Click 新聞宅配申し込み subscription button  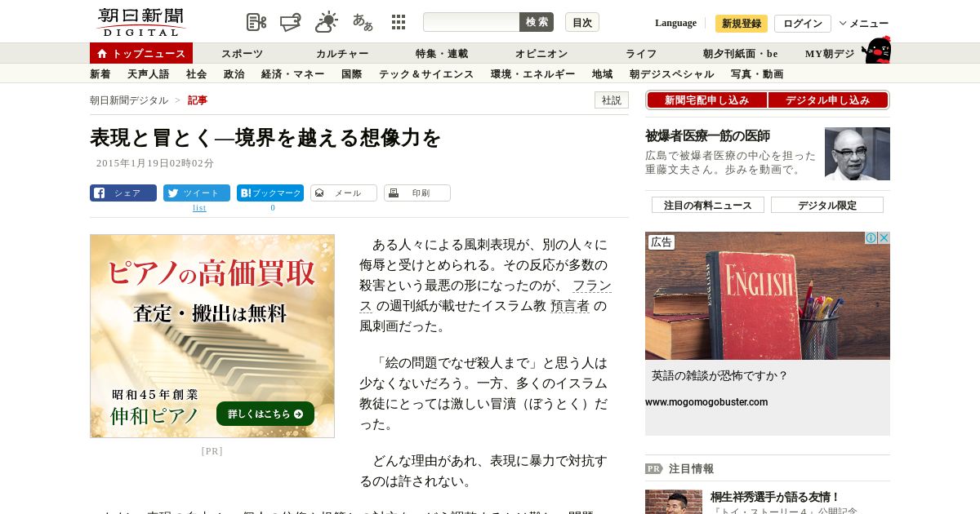coord(707,100)
